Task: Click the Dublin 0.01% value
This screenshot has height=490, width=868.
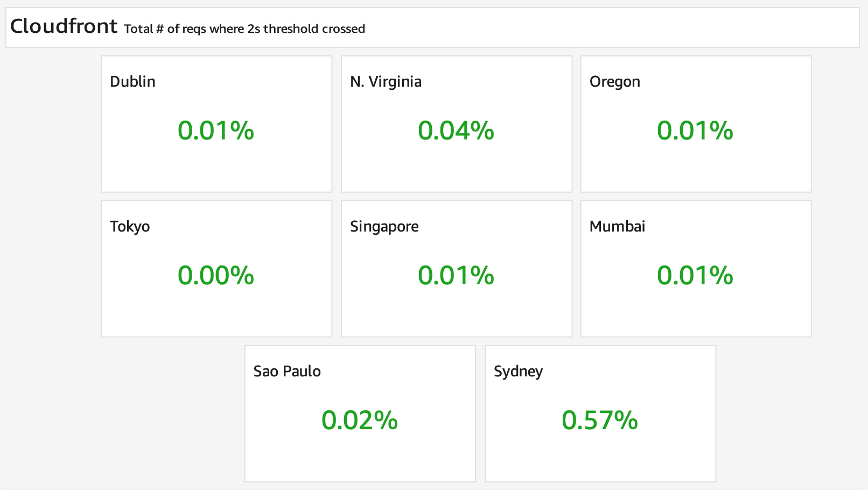Action: coord(216,131)
